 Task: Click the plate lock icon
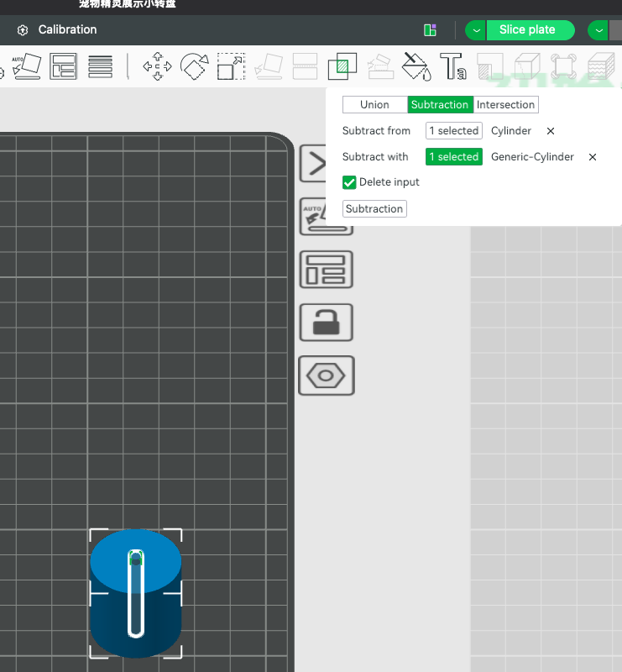click(x=327, y=322)
